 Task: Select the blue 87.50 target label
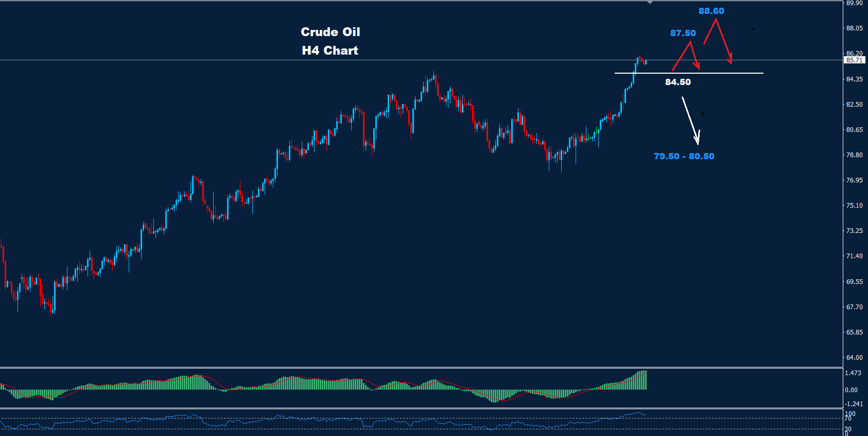tap(683, 33)
